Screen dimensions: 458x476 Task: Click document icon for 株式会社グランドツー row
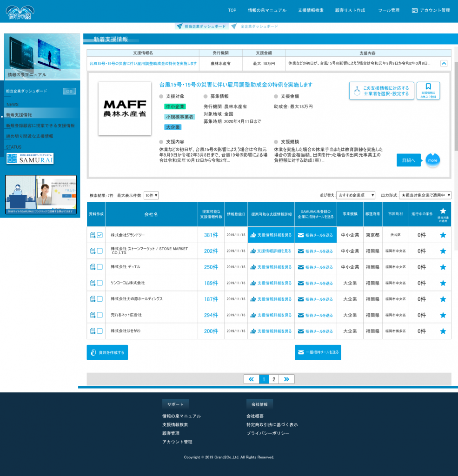[93, 235]
